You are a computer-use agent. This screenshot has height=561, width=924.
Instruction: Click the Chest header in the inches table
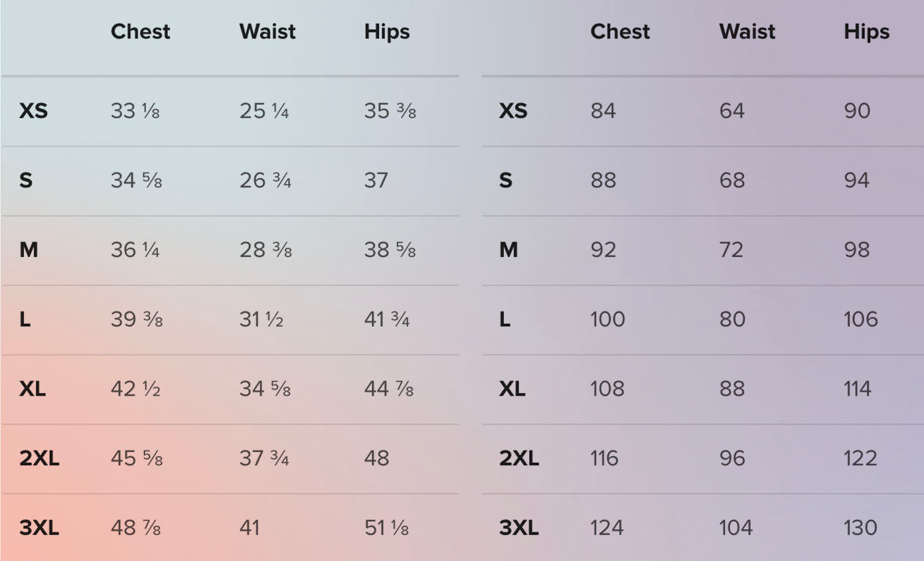pos(140,32)
